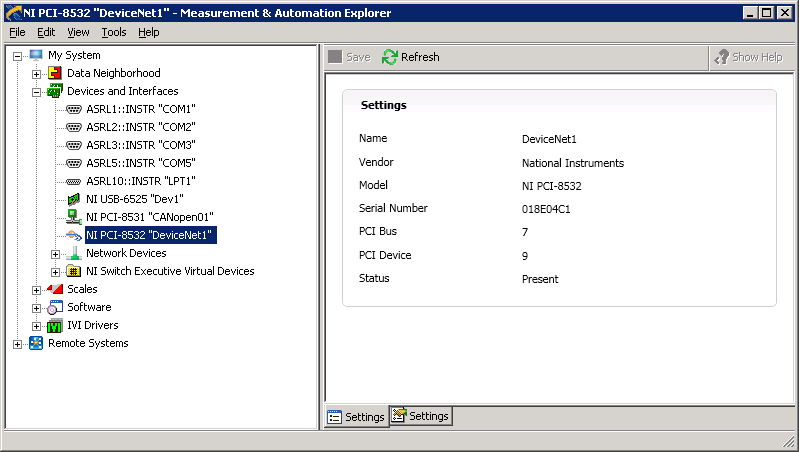
Task: Open the File menu
Action: click(17, 32)
